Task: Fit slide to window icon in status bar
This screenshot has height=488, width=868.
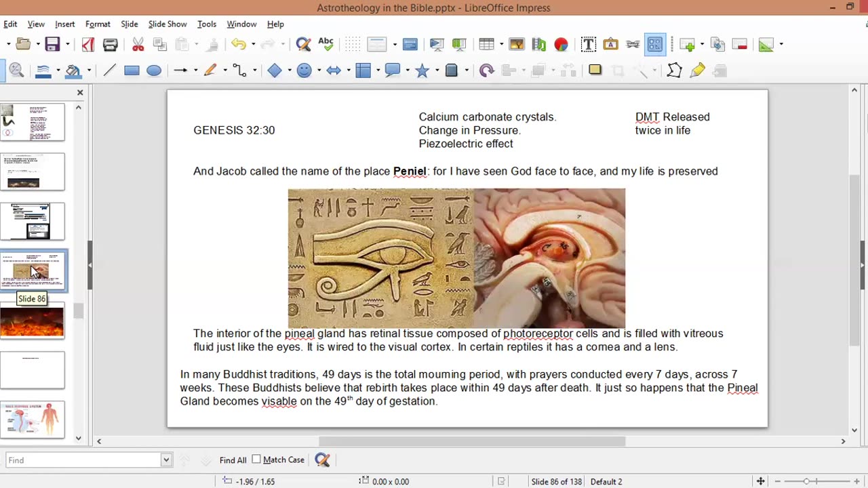Action: click(760, 481)
